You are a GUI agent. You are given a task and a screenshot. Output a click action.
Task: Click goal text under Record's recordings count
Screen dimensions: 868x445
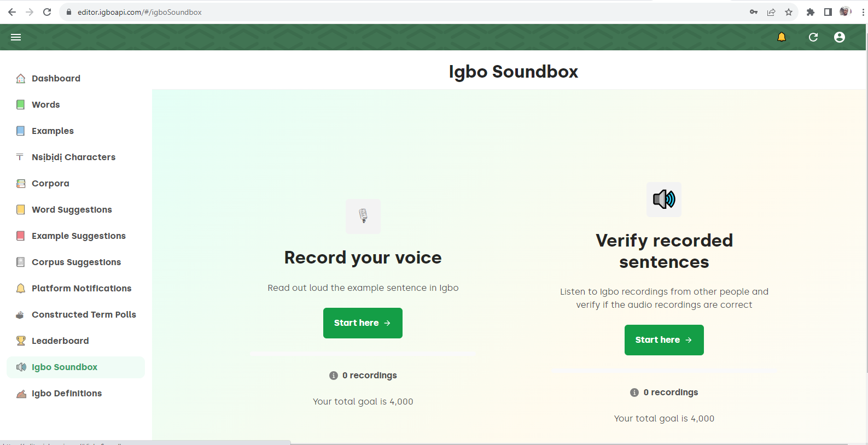point(363,401)
